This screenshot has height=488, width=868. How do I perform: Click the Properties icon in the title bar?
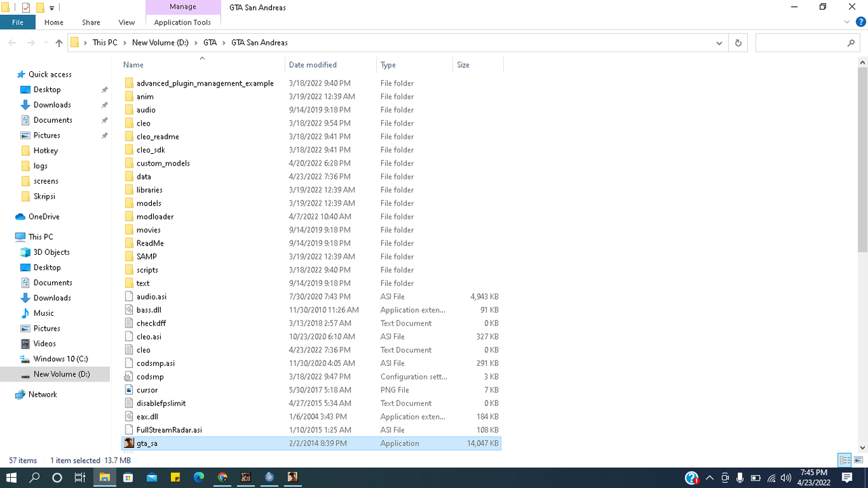pyautogui.click(x=26, y=7)
